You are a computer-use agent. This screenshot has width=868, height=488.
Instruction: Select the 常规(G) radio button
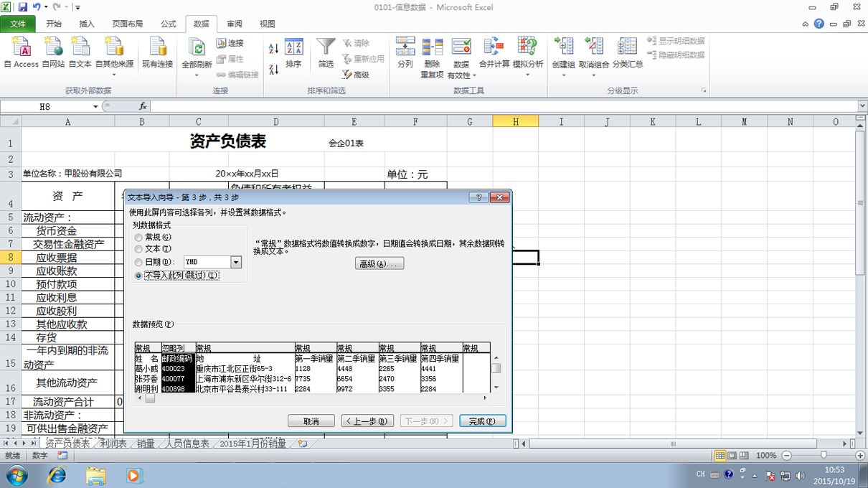(x=138, y=238)
